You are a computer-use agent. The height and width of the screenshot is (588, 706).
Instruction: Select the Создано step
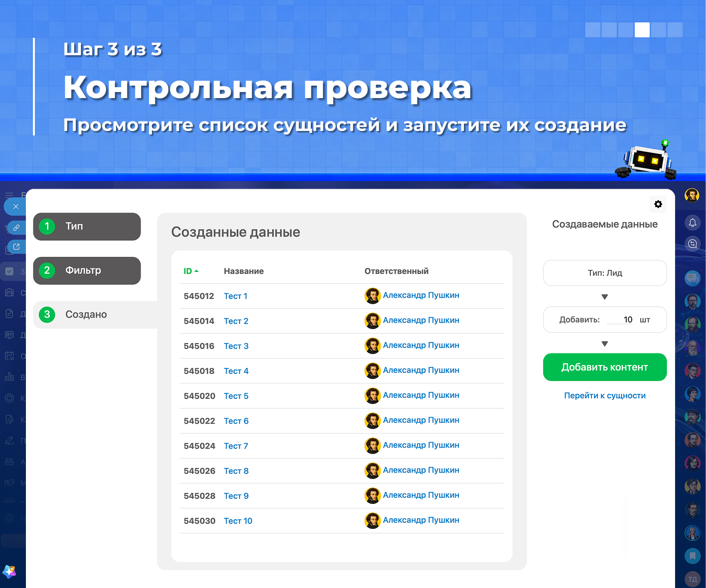point(96,315)
